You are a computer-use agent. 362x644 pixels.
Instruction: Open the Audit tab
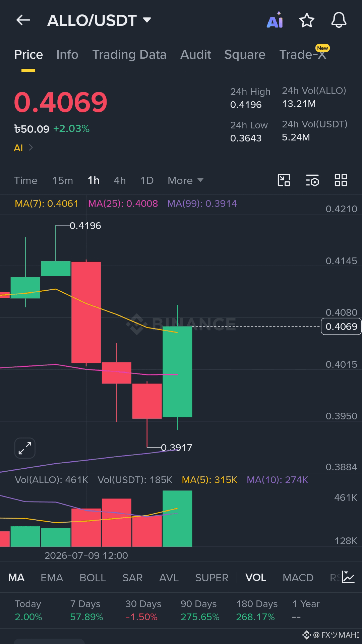pyautogui.click(x=196, y=55)
